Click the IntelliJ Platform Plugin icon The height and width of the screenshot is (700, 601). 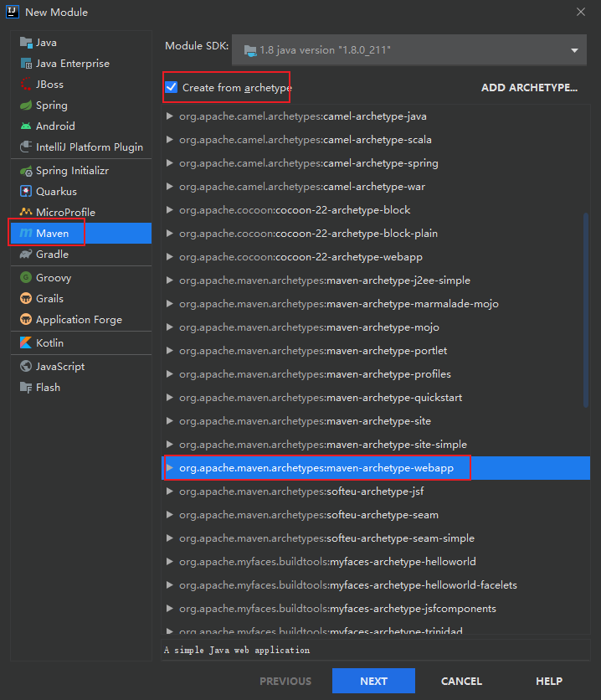click(26, 147)
